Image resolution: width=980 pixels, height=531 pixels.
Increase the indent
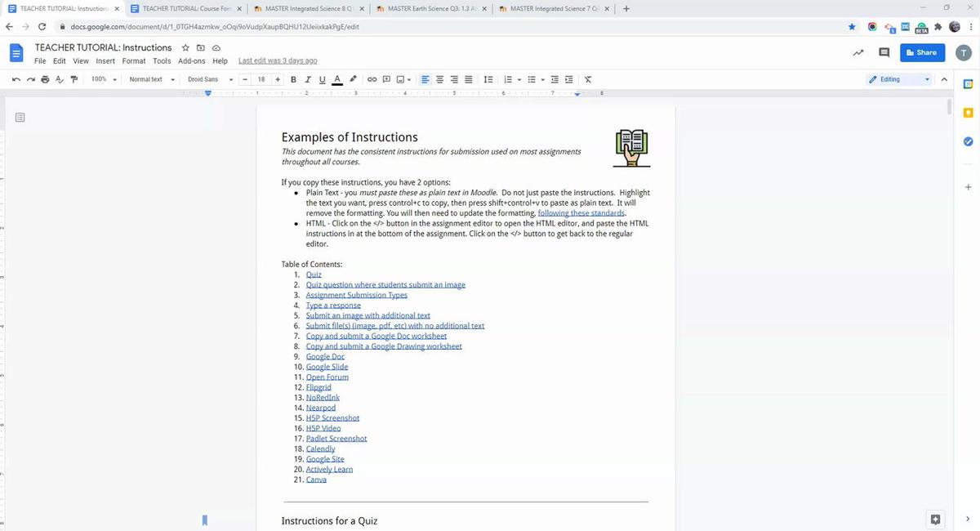pos(569,79)
